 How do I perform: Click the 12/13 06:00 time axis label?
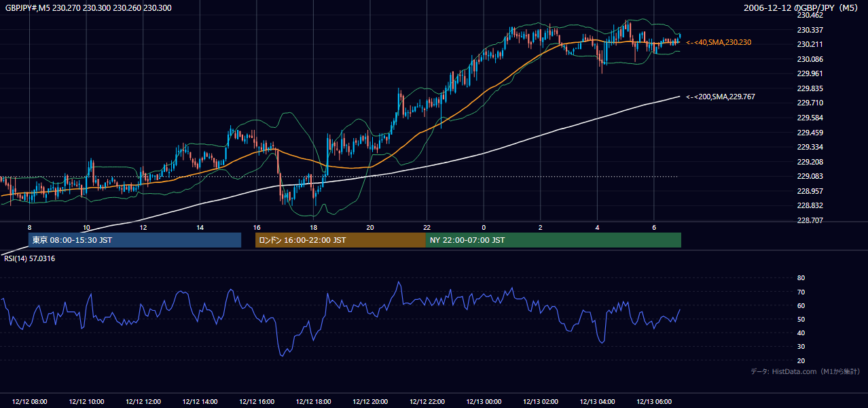(x=654, y=402)
